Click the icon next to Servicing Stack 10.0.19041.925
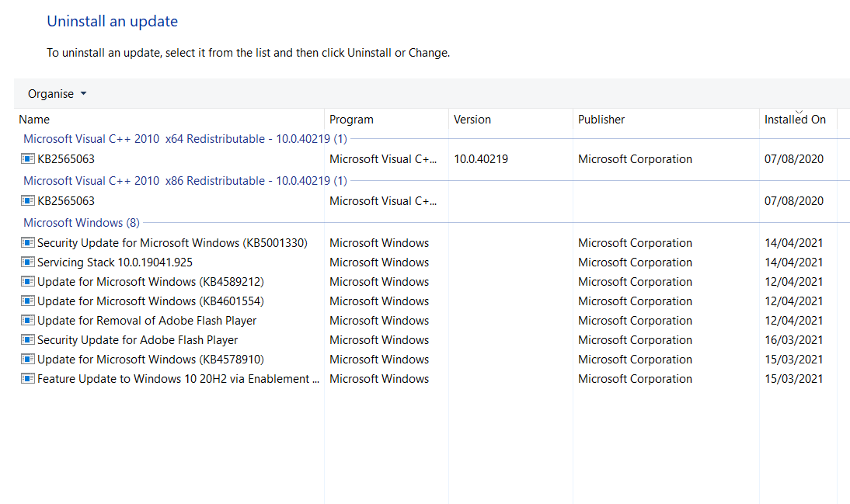This screenshot has width=850, height=504. (29, 262)
